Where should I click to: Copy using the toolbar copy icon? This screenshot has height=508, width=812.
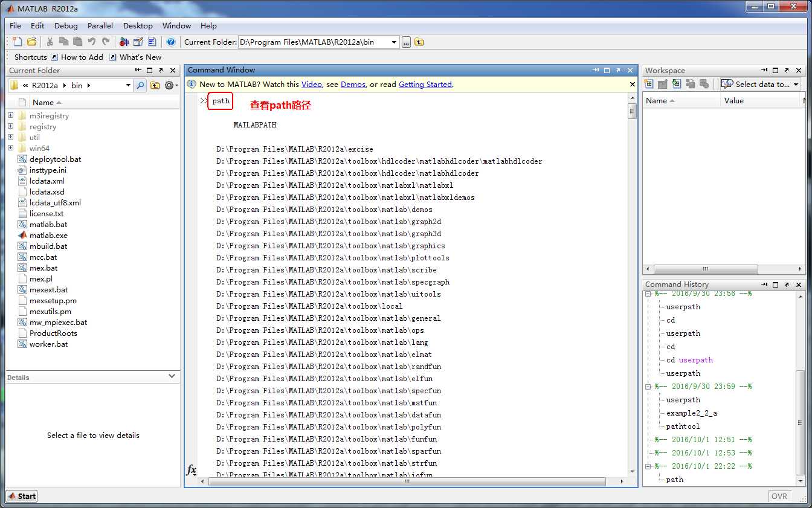[63, 42]
